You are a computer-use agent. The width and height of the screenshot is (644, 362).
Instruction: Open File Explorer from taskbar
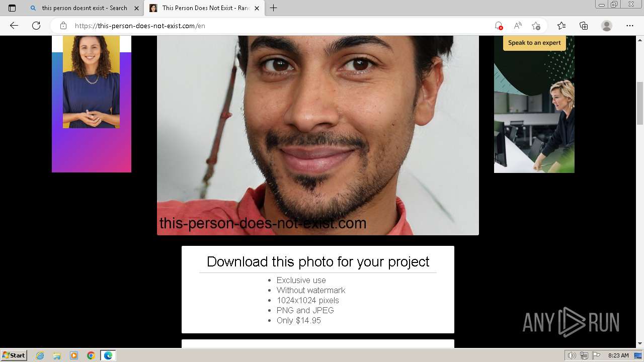point(57,355)
